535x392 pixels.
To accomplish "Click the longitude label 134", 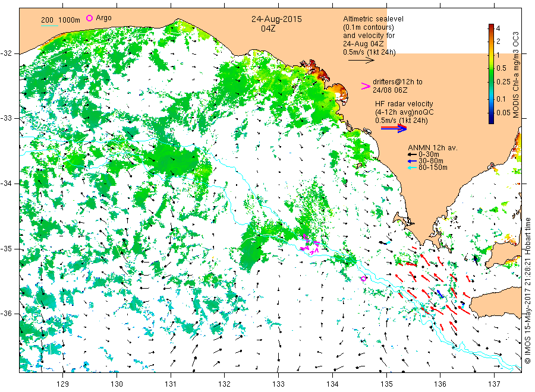I will (332, 384).
